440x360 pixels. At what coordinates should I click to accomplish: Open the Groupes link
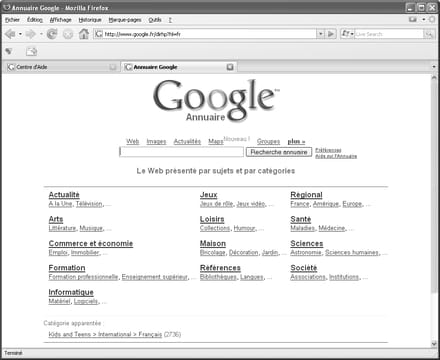tap(268, 141)
